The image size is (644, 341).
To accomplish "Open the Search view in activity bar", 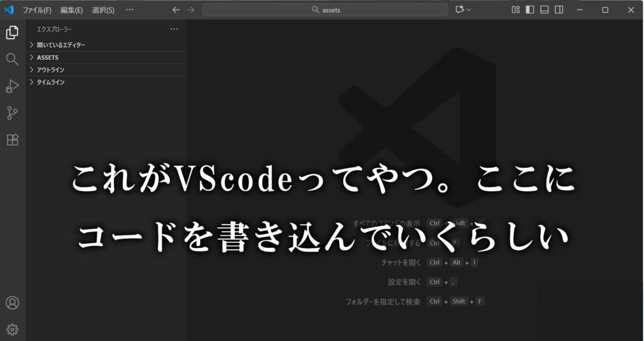I will pos(12,59).
